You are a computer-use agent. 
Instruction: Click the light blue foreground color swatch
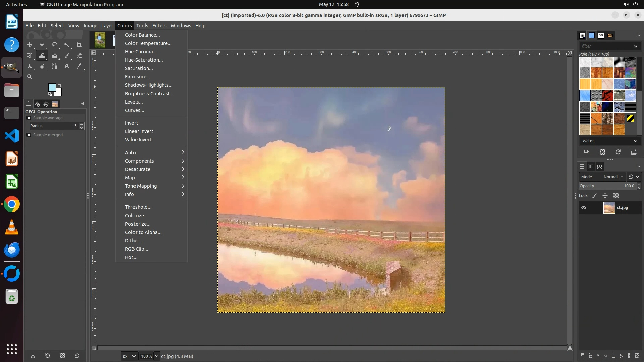coord(52,87)
